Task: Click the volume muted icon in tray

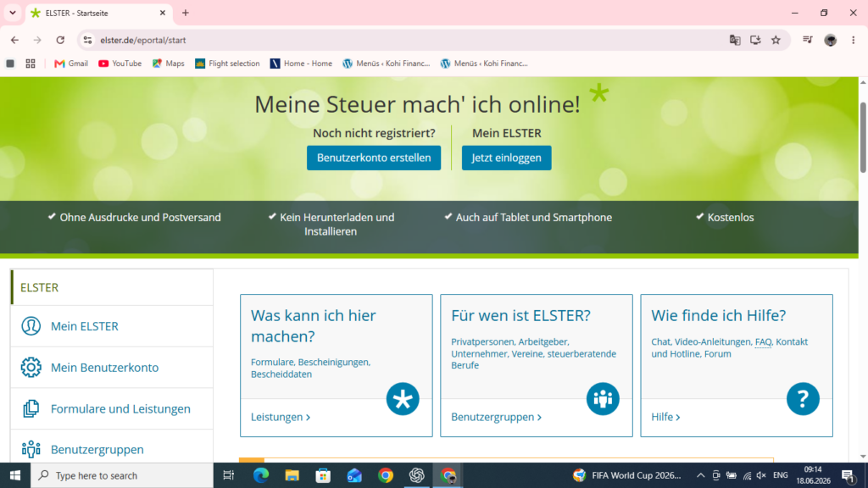Action: pyautogui.click(x=761, y=475)
